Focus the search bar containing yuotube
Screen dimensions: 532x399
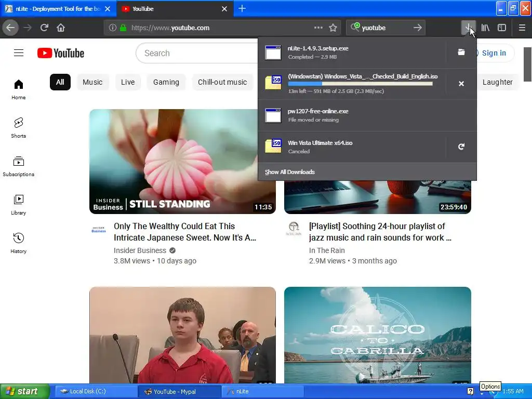(385, 28)
